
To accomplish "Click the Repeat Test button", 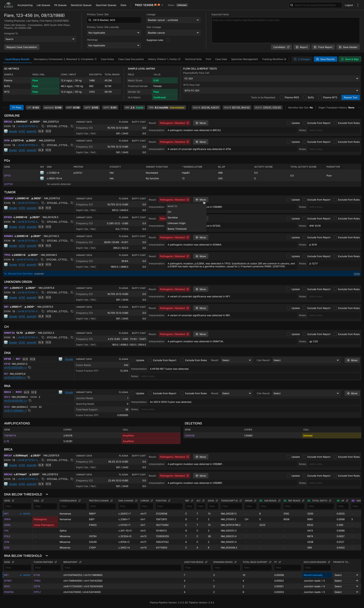I will click(350, 97).
